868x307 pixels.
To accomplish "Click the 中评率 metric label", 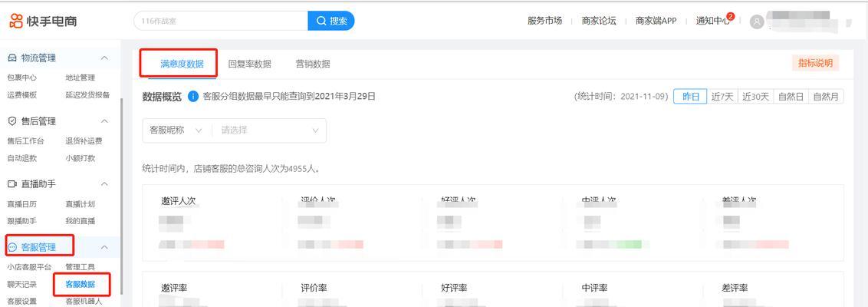I will point(594,288).
